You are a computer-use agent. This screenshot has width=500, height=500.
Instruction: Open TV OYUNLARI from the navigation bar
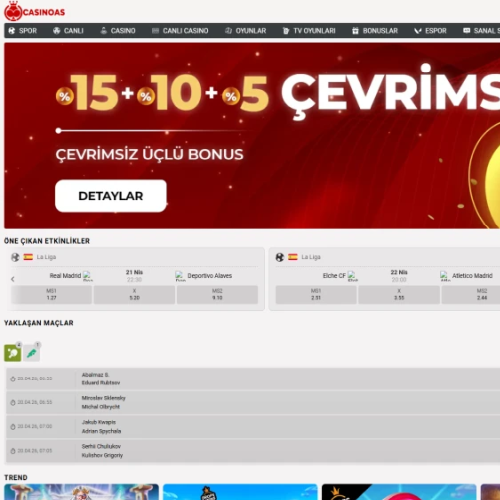[x=309, y=31]
